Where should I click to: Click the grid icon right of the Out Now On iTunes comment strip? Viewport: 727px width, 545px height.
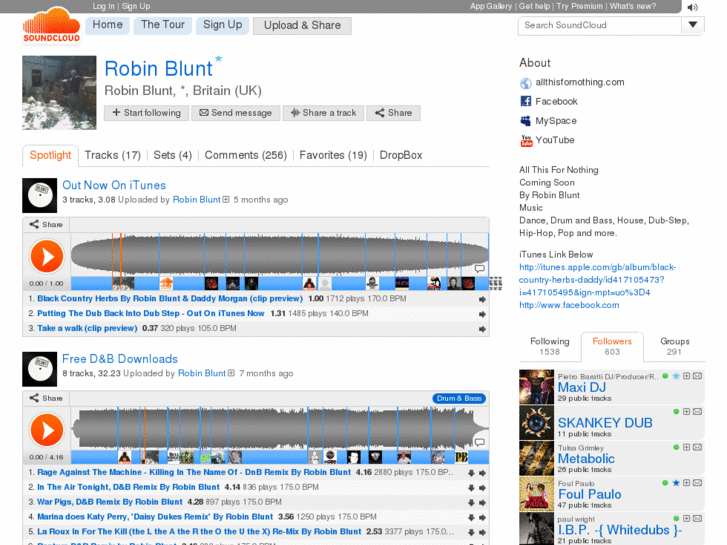coord(496,283)
